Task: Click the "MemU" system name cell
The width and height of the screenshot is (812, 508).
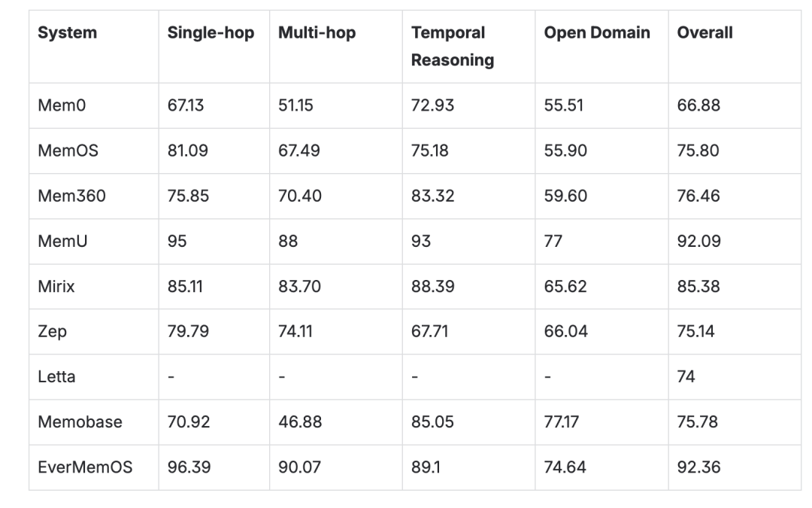Action: click(63, 241)
